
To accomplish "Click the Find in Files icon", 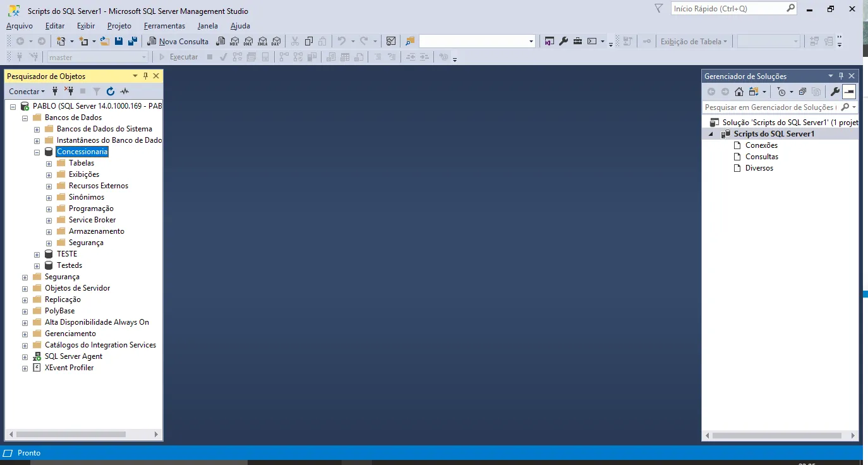I will pyautogui.click(x=410, y=41).
